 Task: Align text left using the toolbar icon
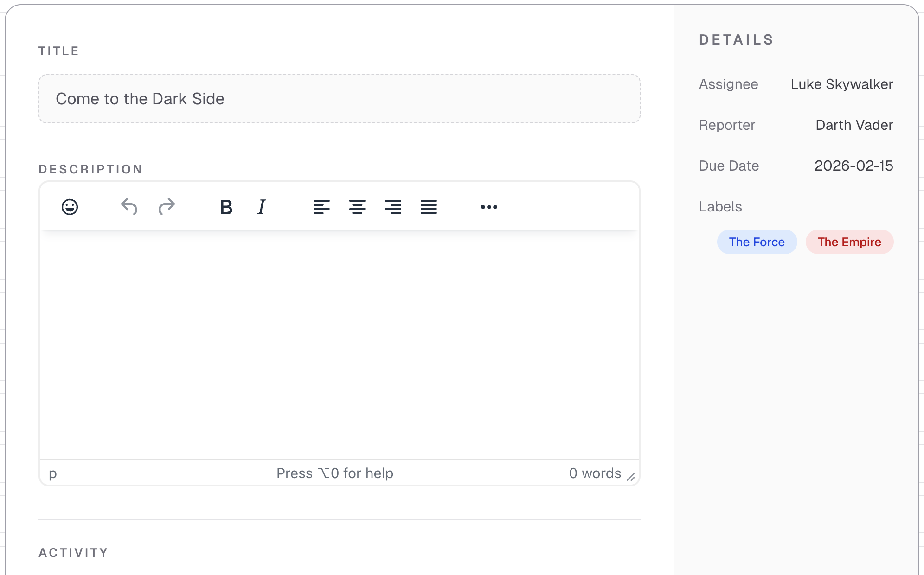[x=321, y=207]
